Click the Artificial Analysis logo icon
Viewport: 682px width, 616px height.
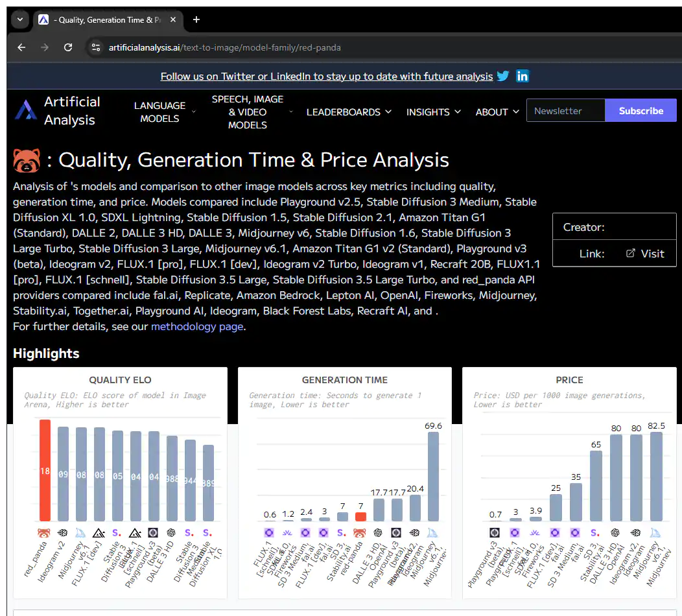[26, 111]
